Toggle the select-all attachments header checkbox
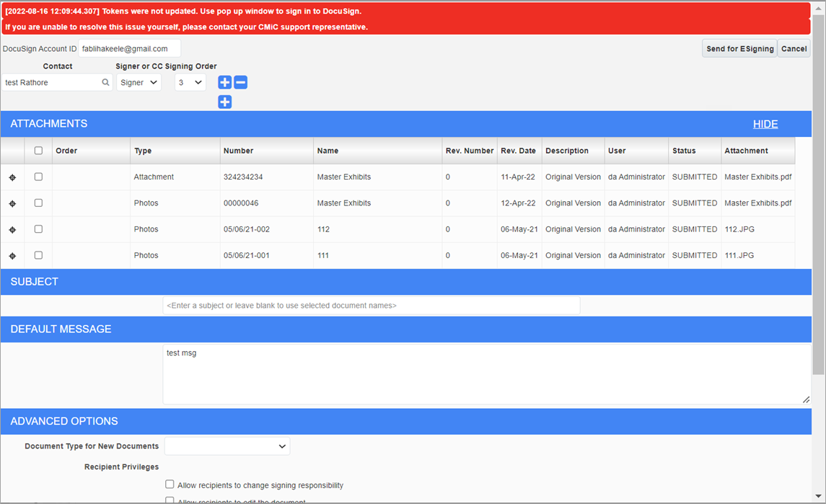826x504 pixels. (38, 151)
